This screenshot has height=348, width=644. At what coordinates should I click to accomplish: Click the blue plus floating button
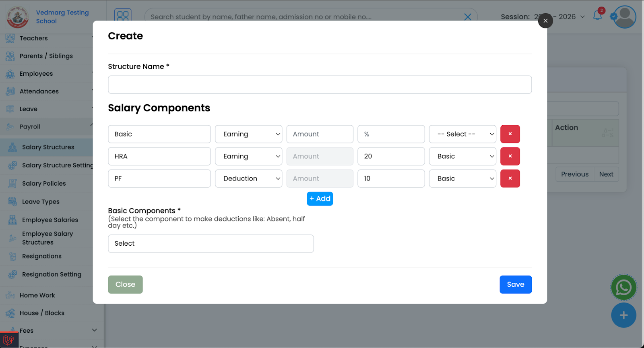[x=623, y=315]
